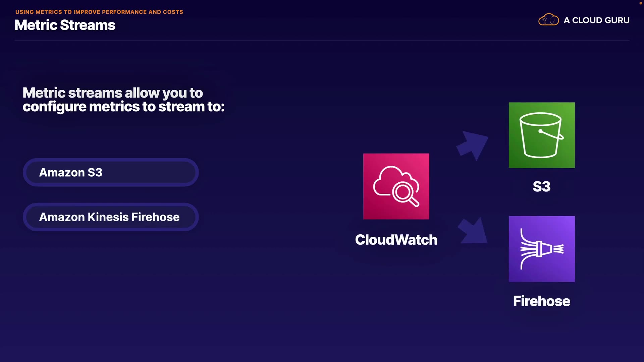The image size is (644, 362).
Task: Select the Amazon S3 pill
Action: click(111, 172)
